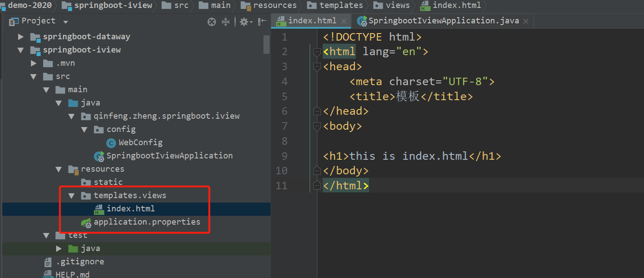Click the index.html file icon in tree
This screenshot has height=278, width=644.
tap(99, 209)
